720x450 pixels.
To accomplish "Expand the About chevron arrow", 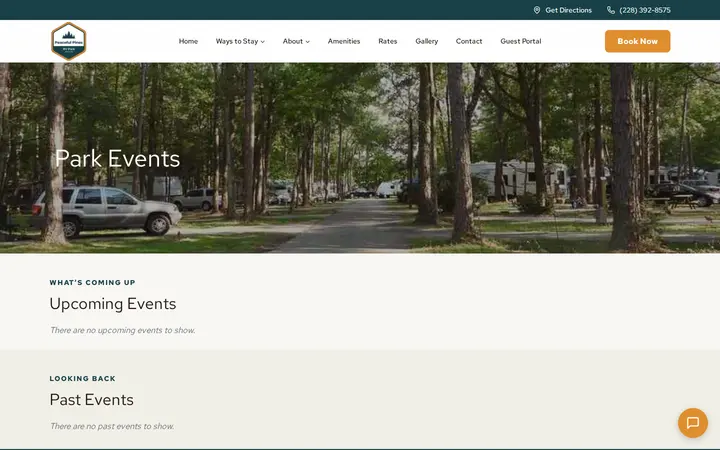I will point(308,41).
